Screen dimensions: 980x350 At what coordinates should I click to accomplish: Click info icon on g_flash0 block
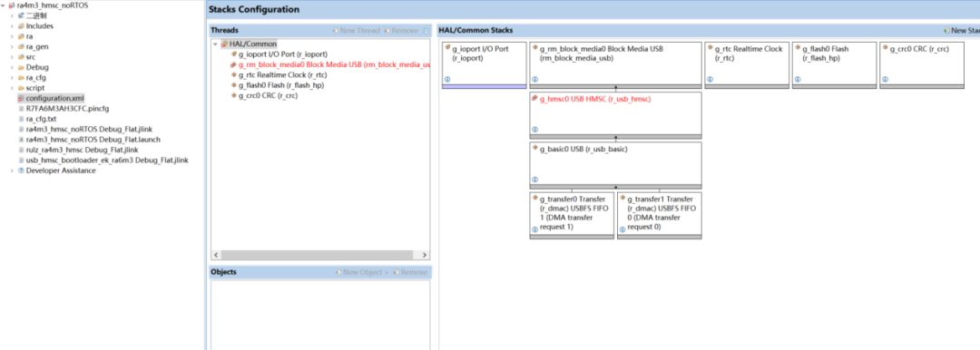coord(798,80)
